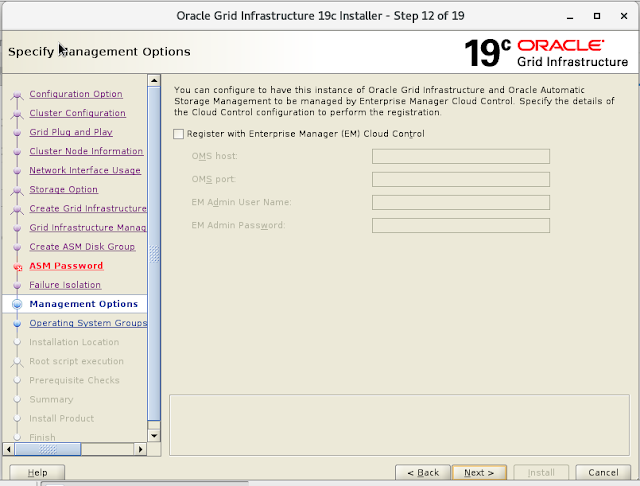Go to Cluster Configuration step
The height and width of the screenshot is (486, 640).
point(78,113)
